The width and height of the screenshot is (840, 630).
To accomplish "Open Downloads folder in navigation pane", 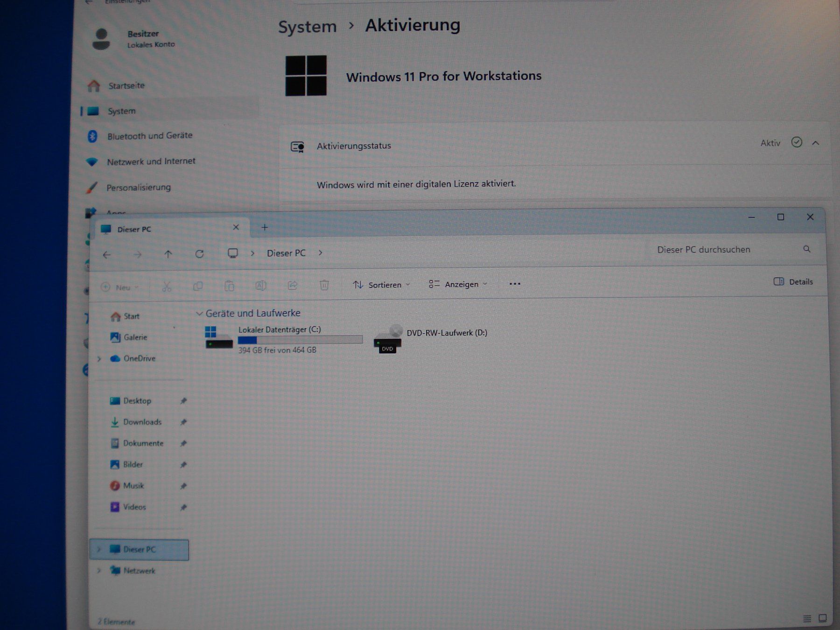I will pos(135,422).
